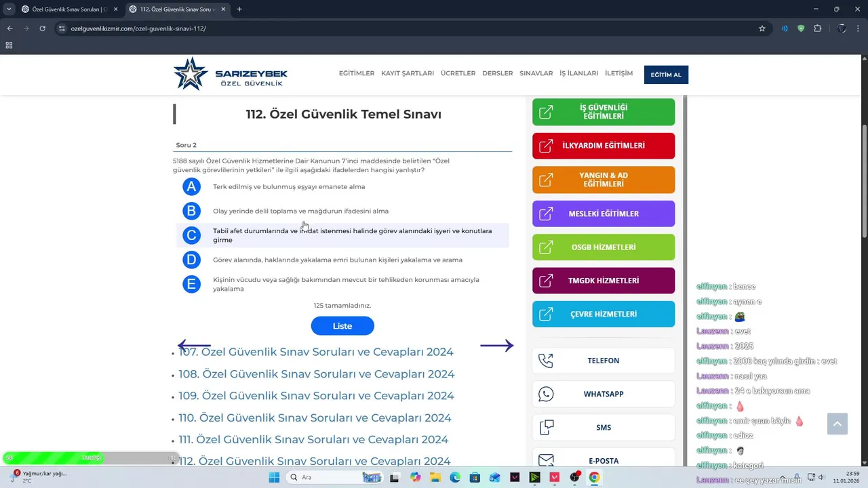
Task: Open Microsoft Store from the taskbar
Action: click(x=475, y=477)
